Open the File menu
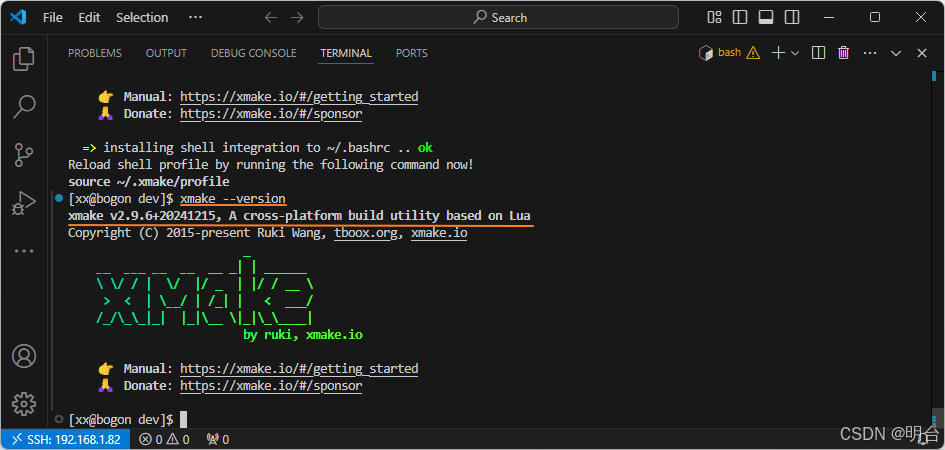 tap(52, 17)
